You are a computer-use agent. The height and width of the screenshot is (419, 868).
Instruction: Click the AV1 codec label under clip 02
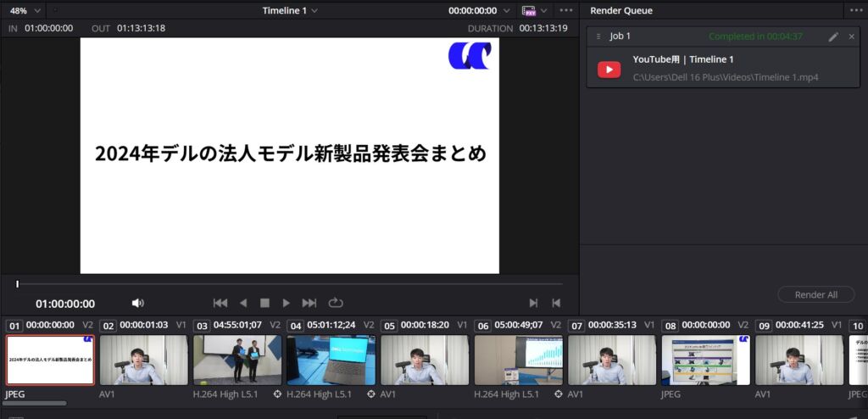pyautogui.click(x=108, y=394)
